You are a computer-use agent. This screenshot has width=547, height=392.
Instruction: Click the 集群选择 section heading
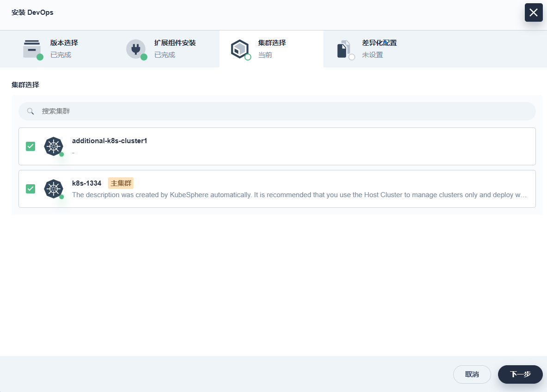(x=25, y=85)
